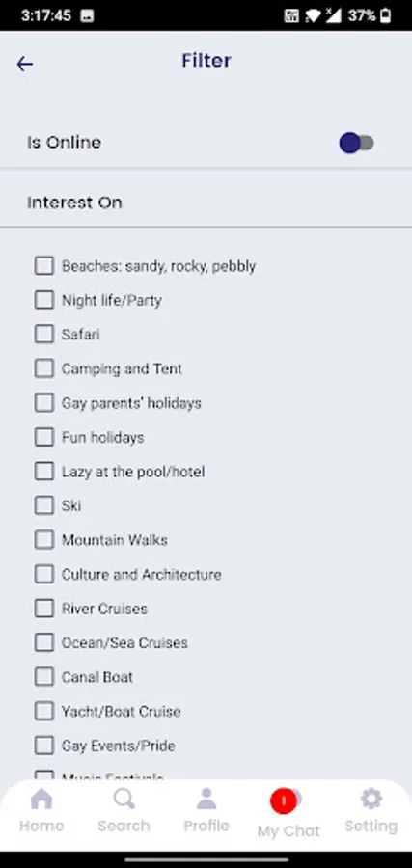Open the Profile person icon
Image resolution: width=412 pixels, height=868 pixels.
click(206, 800)
